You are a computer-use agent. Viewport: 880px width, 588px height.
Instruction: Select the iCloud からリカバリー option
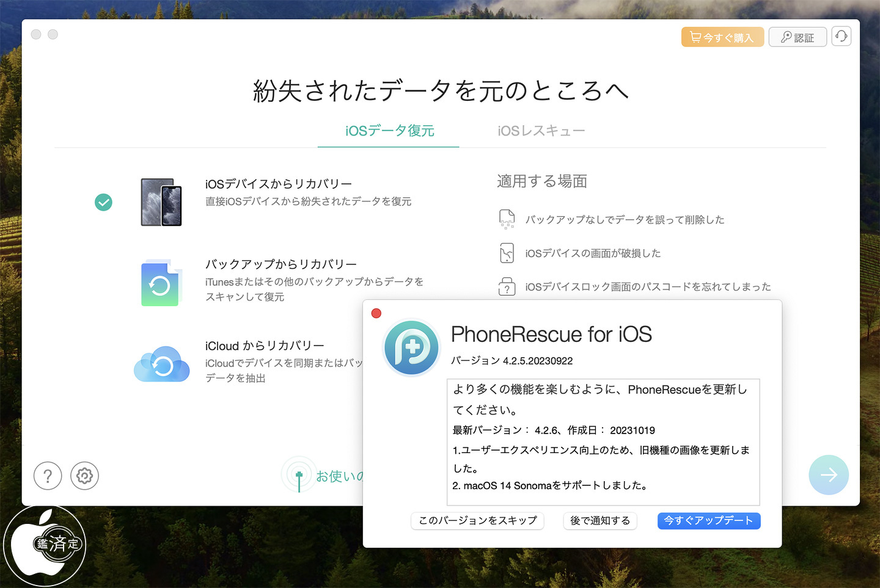tap(265, 346)
